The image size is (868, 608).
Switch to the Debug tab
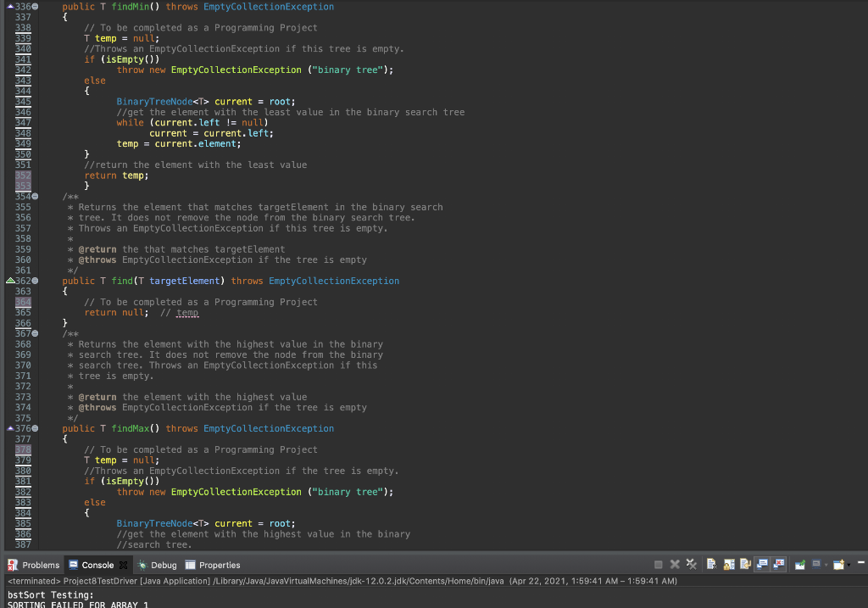[157, 565]
